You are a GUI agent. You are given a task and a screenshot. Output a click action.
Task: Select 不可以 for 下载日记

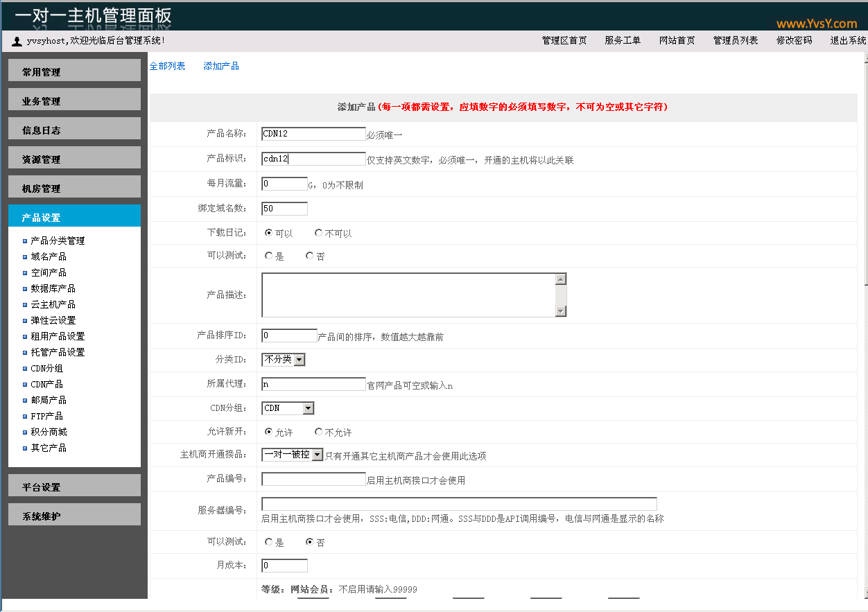[x=318, y=233]
